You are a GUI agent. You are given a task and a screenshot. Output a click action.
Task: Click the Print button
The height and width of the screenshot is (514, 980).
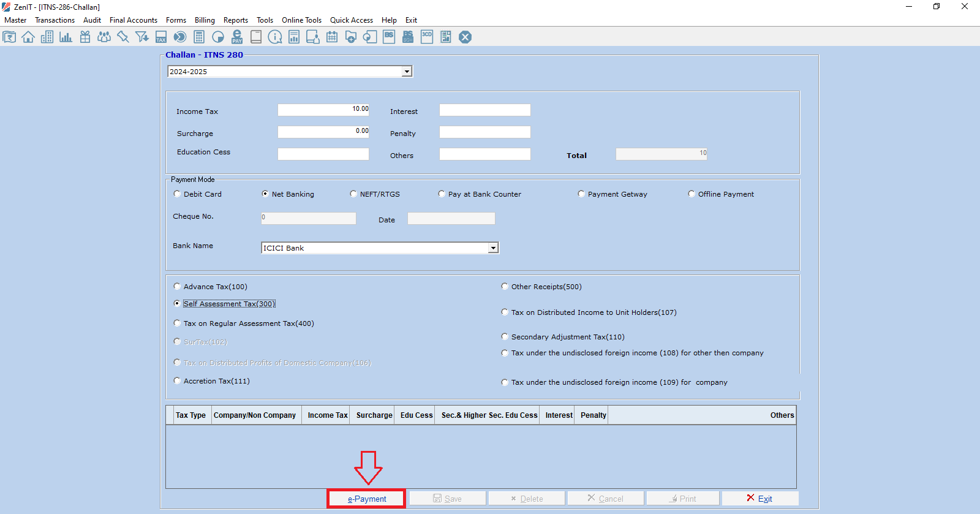click(x=683, y=499)
